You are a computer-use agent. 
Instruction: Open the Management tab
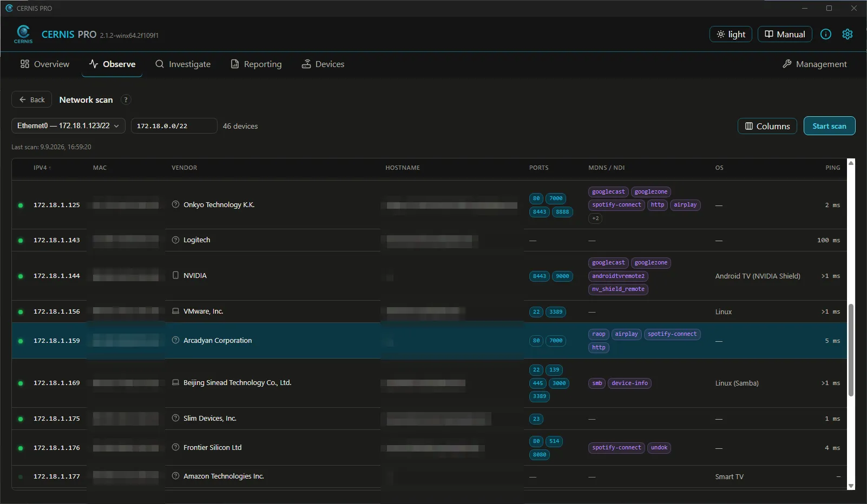click(815, 64)
